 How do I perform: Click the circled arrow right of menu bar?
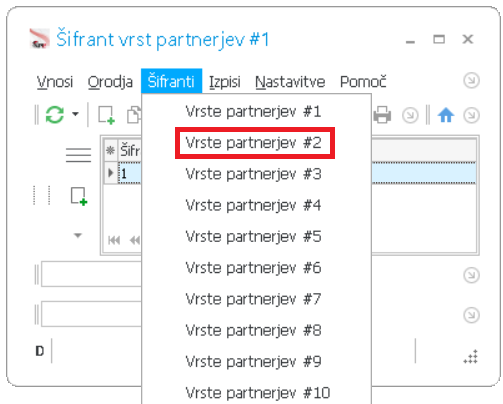(x=471, y=80)
